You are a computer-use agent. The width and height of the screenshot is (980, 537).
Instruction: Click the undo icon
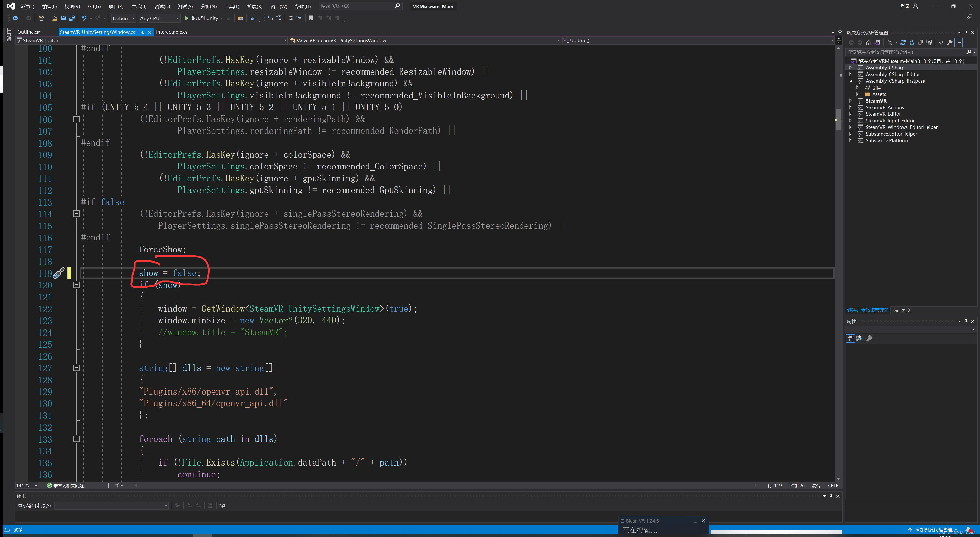pyautogui.click(x=84, y=18)
